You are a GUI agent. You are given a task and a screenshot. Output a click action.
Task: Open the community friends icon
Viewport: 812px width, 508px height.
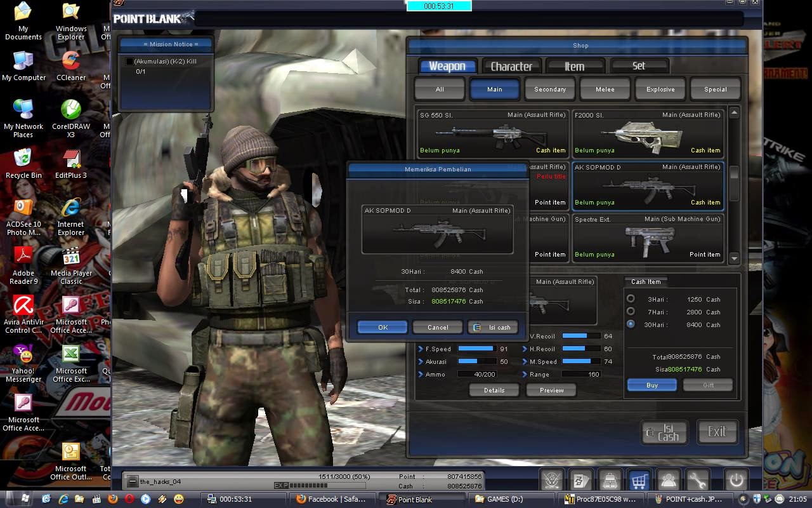tap(668, 481)
